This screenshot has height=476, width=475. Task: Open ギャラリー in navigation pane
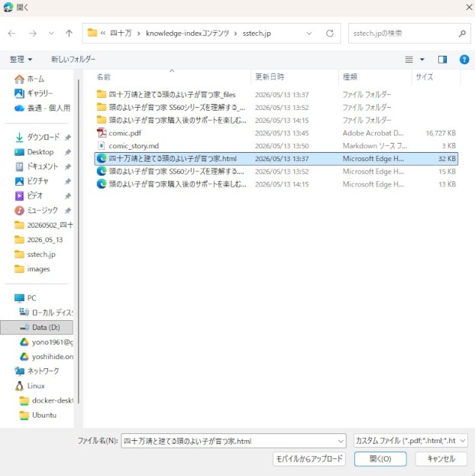click(34, 93)
